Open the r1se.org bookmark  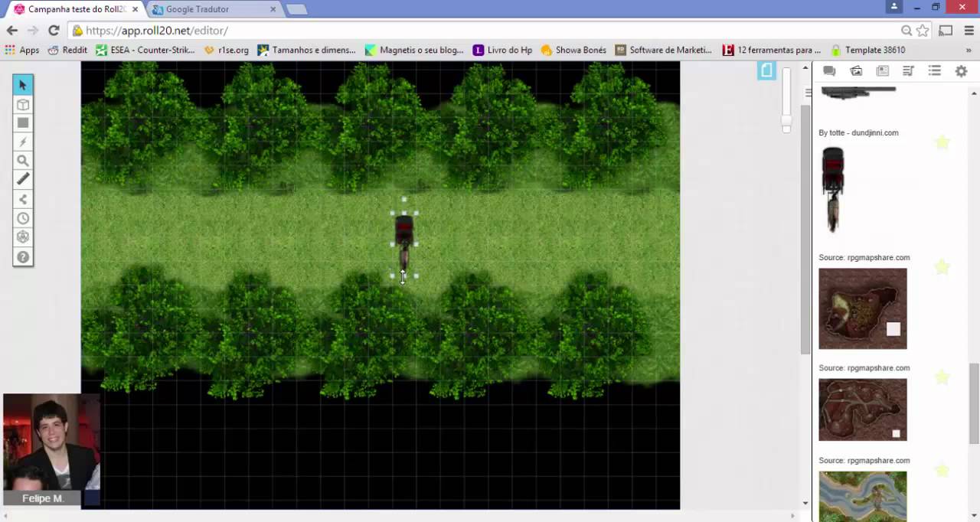tap(226, 50)
